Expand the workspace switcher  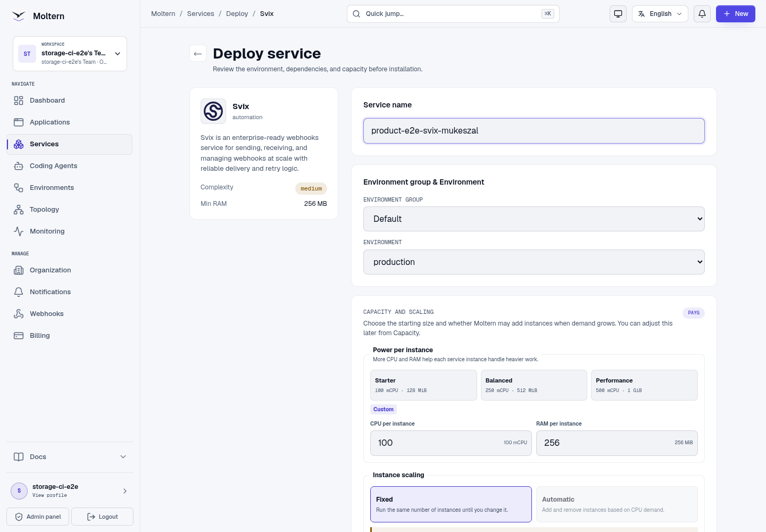(70, 54)
